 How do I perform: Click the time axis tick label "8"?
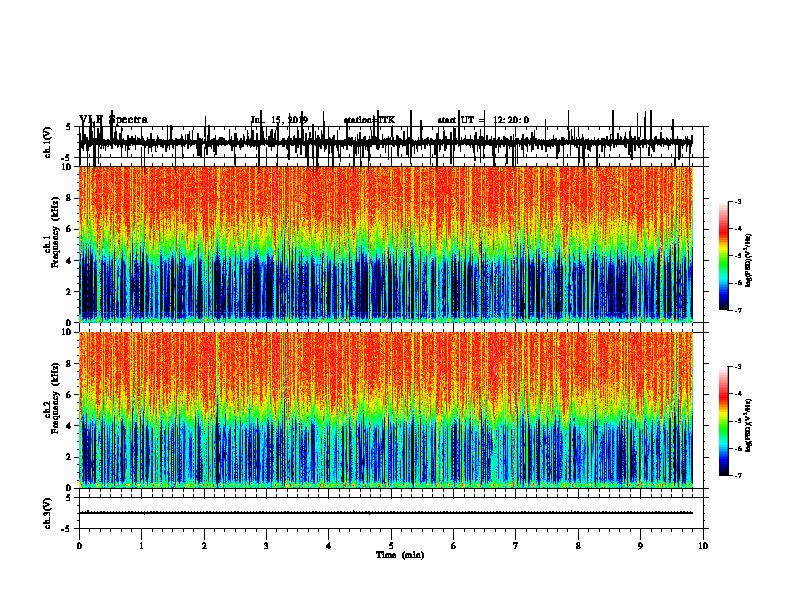pyautogui.click(x=578, y=546)
